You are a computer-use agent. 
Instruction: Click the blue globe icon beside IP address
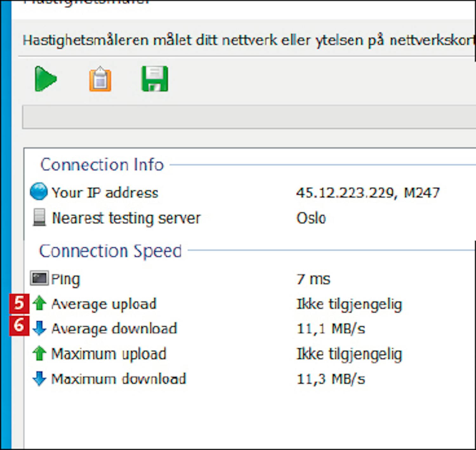pos(39,192)
